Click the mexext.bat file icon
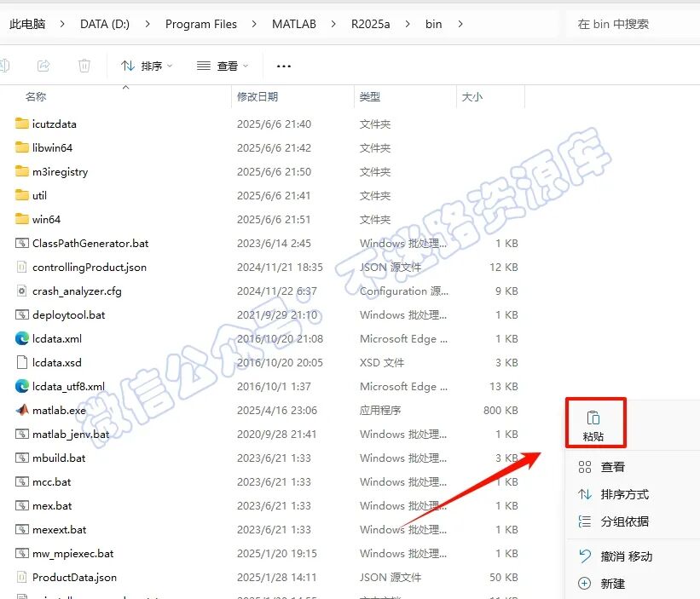The height and width of the screenshot is (599, 700). 22,529
